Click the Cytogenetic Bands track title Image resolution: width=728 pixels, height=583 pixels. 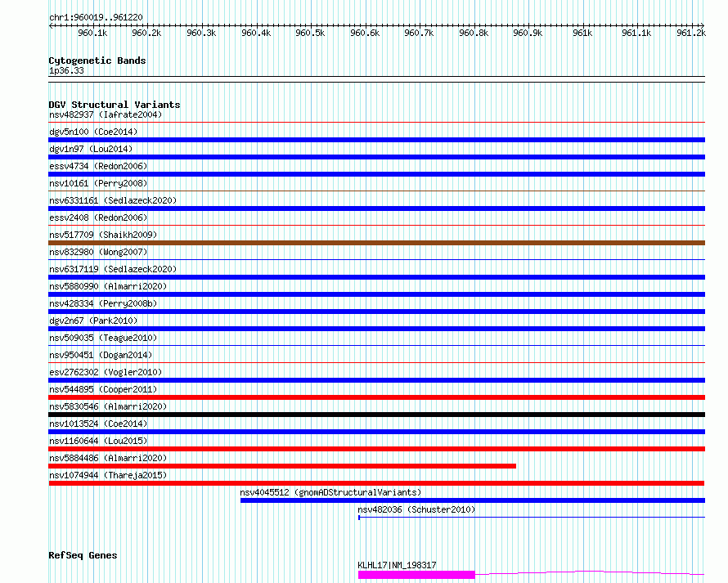[97, 61]
